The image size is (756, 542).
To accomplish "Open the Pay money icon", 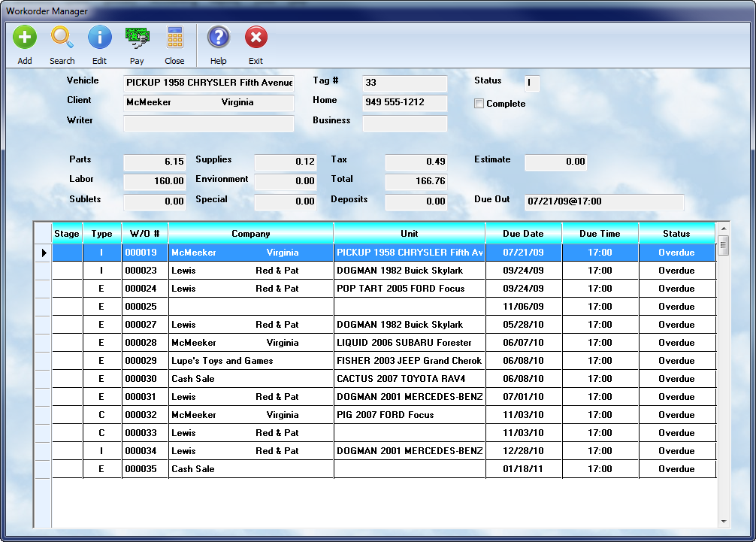I will coord(137,38).
